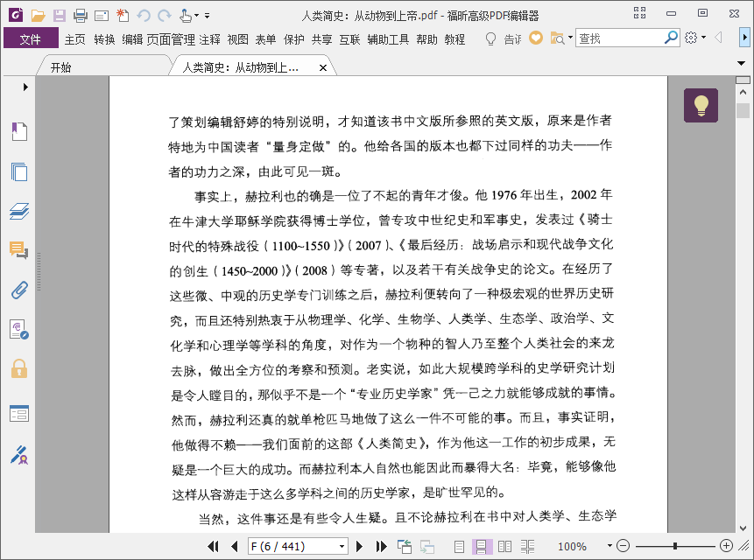Open the Form fields panel icon

click(19, 414)
